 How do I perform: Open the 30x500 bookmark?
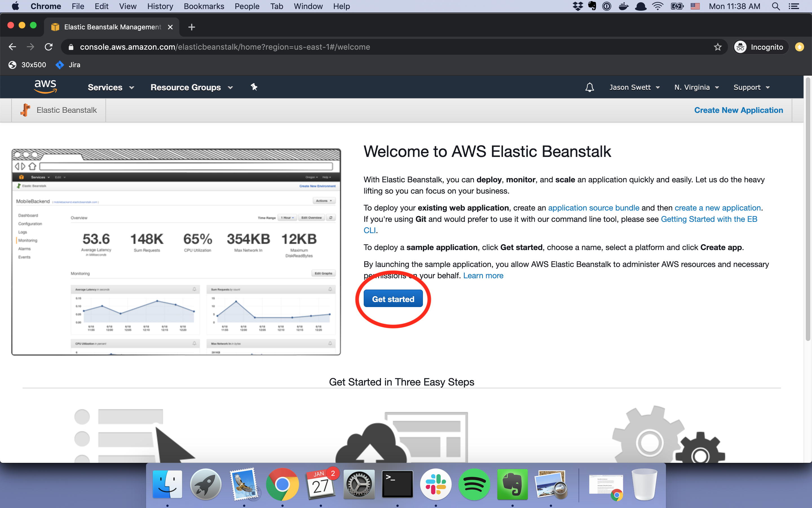(x=28, y=65)
